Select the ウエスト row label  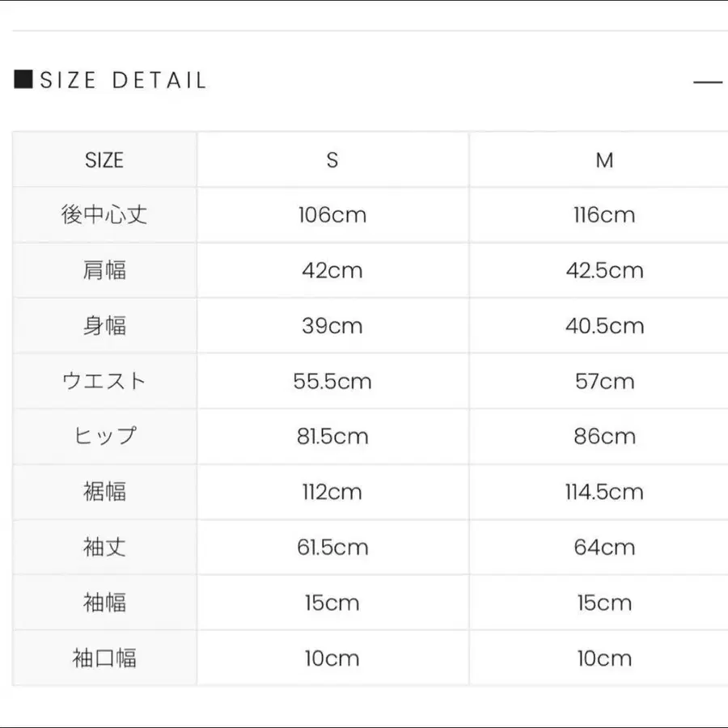[x=104, y=381]
